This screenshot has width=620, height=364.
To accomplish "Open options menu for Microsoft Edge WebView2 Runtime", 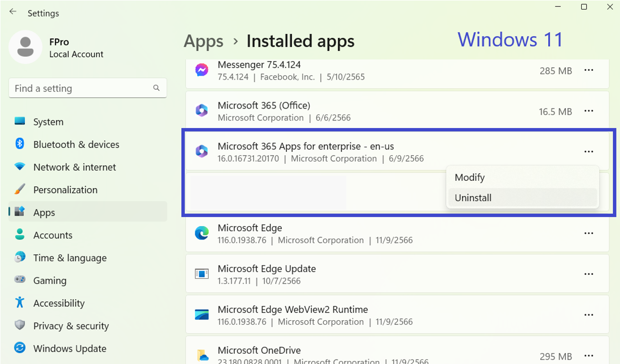I will (x=589, y=315).
